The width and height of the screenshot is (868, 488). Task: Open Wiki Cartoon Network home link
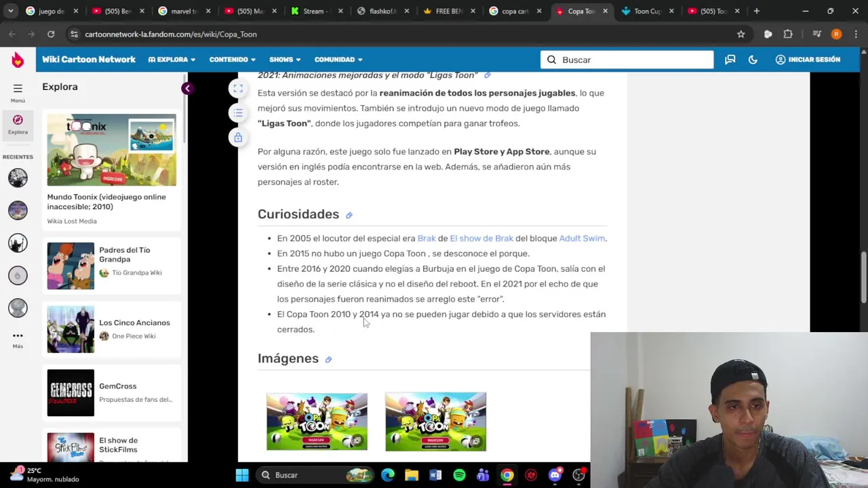click(x=88, y=60)
